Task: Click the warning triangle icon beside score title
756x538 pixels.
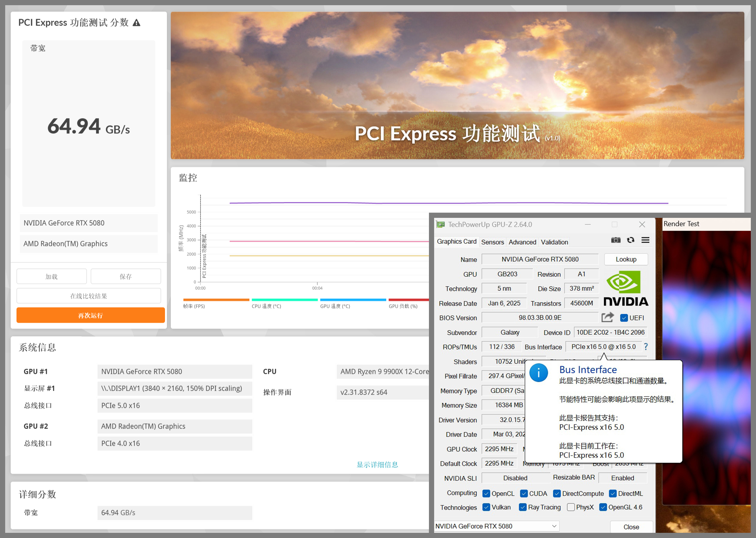Action: 137,23
